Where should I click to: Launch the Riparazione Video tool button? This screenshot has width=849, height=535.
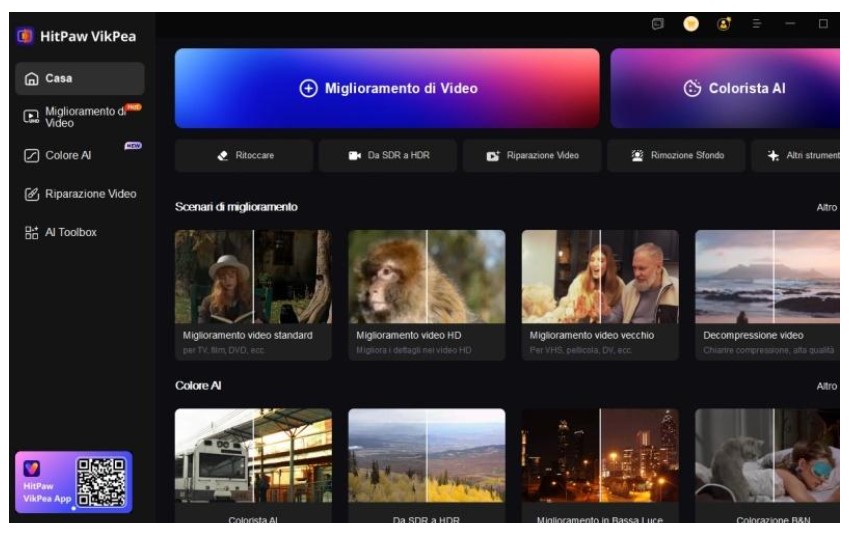(532, 156)
